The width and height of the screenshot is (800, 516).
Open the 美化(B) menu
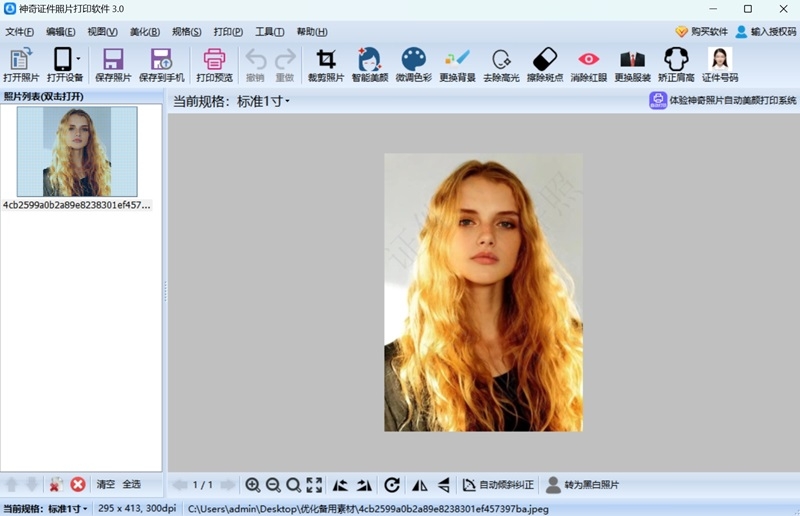[145, 32]
